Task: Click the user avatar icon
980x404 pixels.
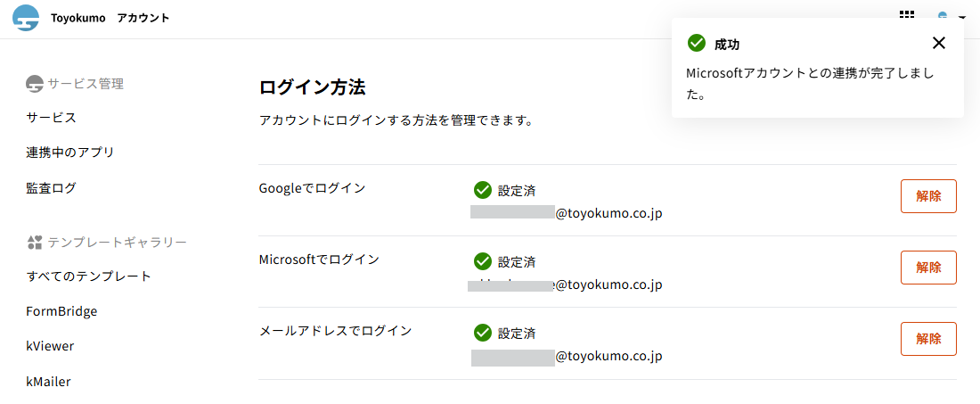Action: pyautogui.click(x=943, y=15)
